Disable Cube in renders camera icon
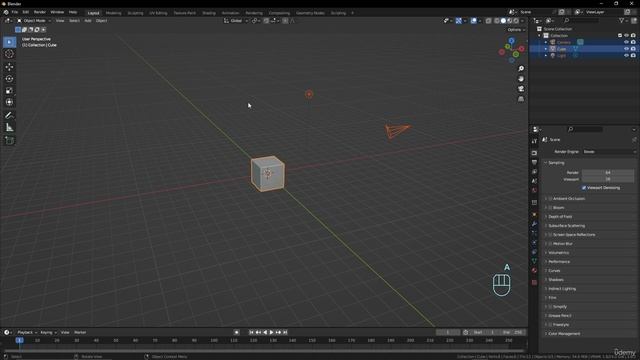Screen dimensions: 640x360 (x=633, y=49)
